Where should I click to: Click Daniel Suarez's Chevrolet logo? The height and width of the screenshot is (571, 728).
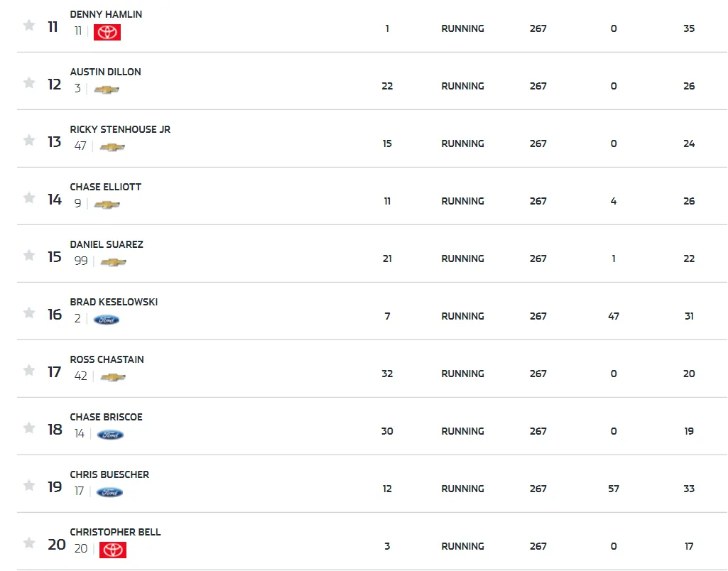pyautogui.click(x=113, y=262)
